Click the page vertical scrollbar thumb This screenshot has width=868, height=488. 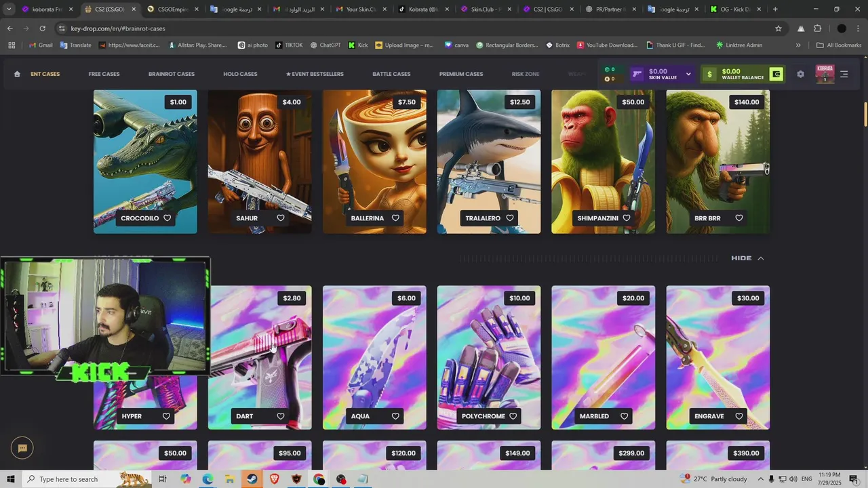[x=865, y=114]
